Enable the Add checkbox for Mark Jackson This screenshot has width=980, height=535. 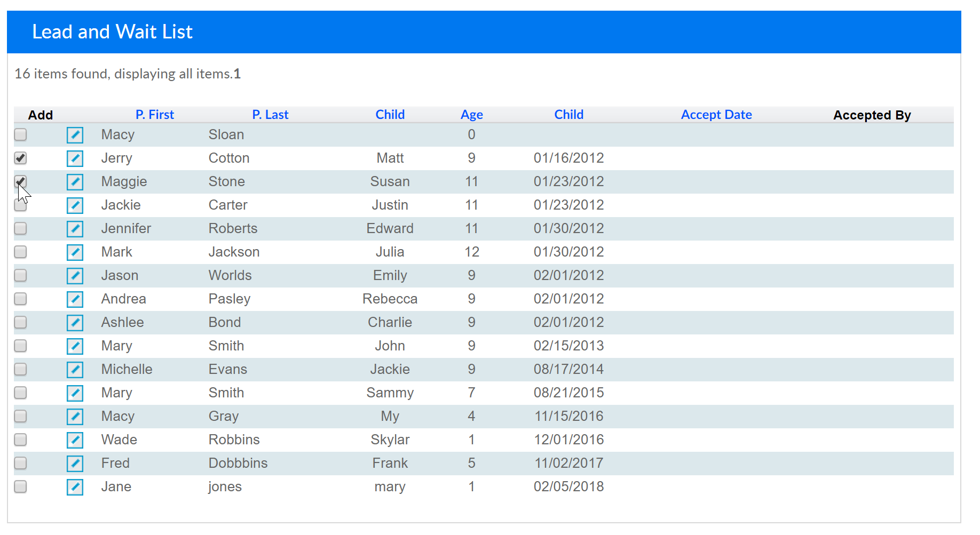click(20, 252)
